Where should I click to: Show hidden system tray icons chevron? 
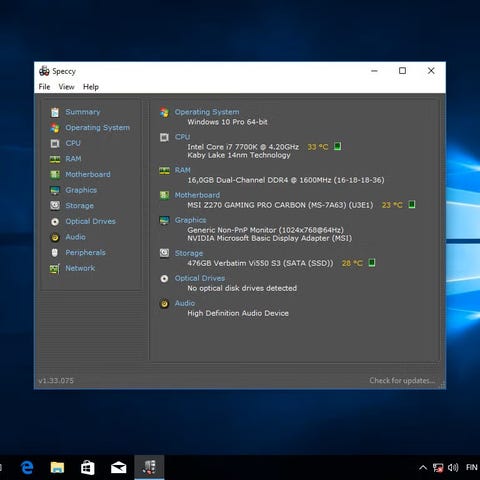coord(423,468)
